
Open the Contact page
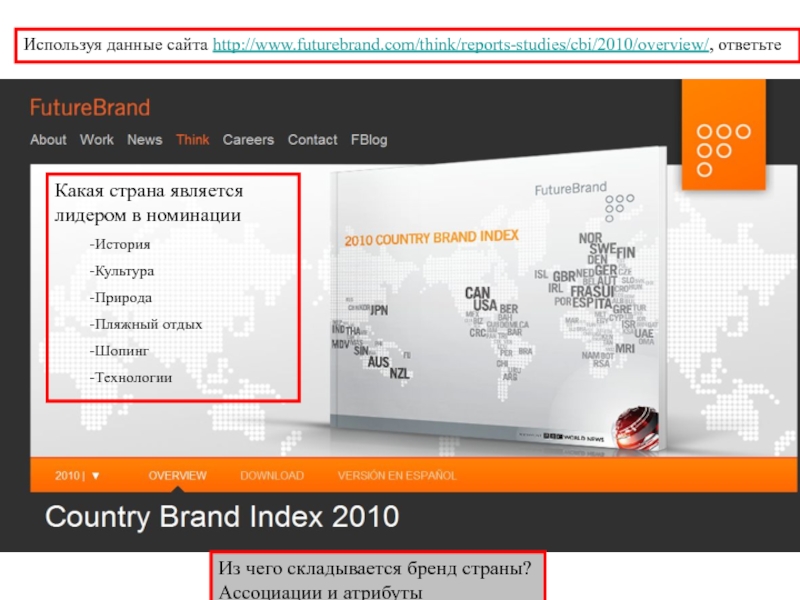[312, 140]
